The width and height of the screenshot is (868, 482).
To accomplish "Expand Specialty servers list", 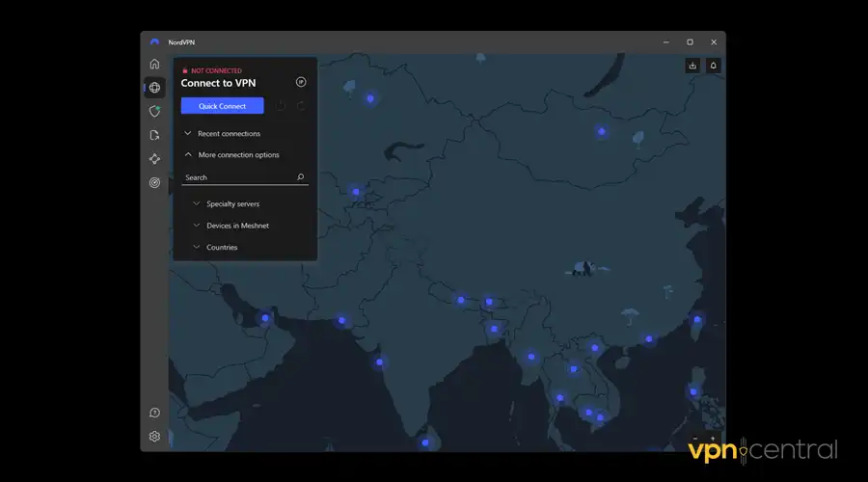I will tap(226, 203).
